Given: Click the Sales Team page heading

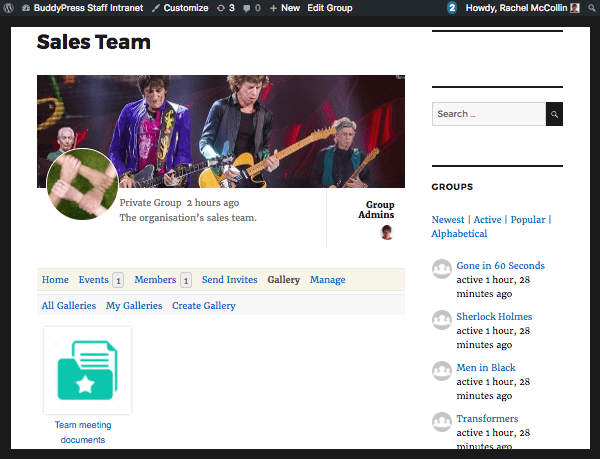Looking at the screenshot, I should [94, 42].
